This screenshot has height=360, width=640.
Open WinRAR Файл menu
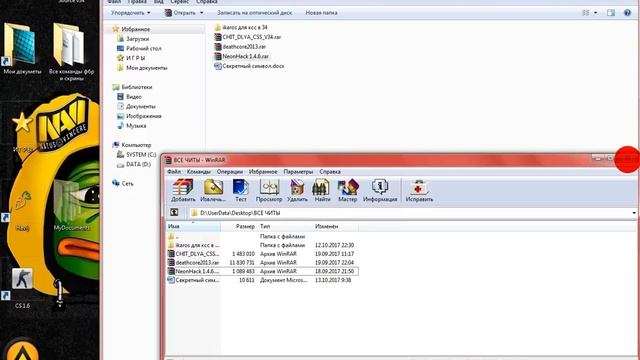(x=174, y=172)
